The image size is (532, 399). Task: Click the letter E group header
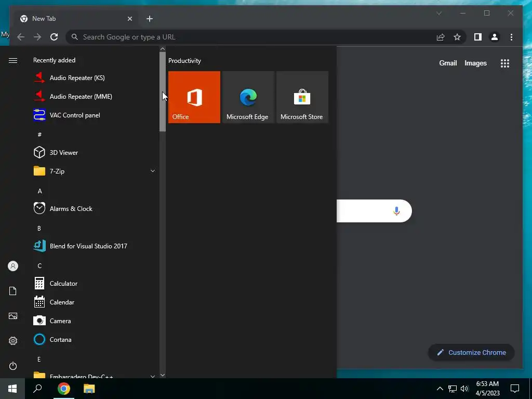tap(39, 359)
